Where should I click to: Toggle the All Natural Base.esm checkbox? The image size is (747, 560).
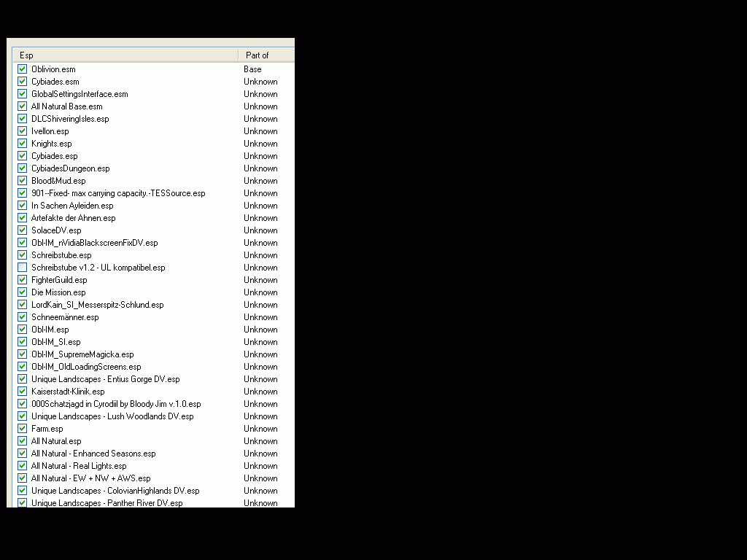23,106
